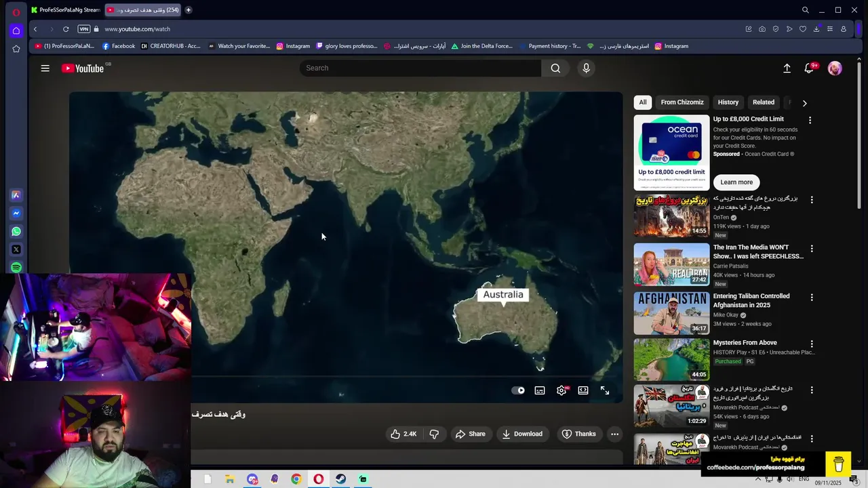Open File Explorer from the Windows taskbar

(230, 479)
